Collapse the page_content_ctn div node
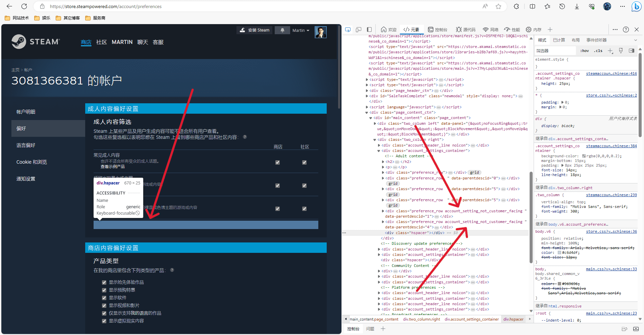This screenshot has height=335, width=644. [x=367, y=112]
